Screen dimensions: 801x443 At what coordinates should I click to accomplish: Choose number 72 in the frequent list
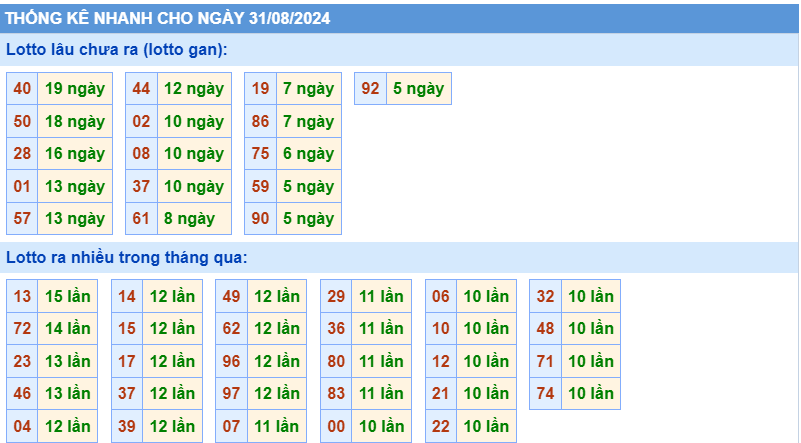(x=22, y=328)
